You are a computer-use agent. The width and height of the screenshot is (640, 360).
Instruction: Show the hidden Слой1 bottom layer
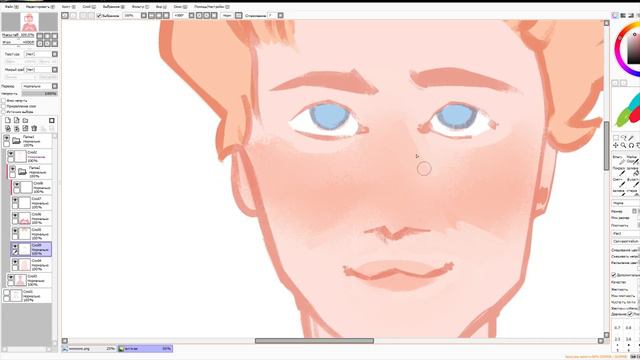pyautogui.click(x=7, y=293)
